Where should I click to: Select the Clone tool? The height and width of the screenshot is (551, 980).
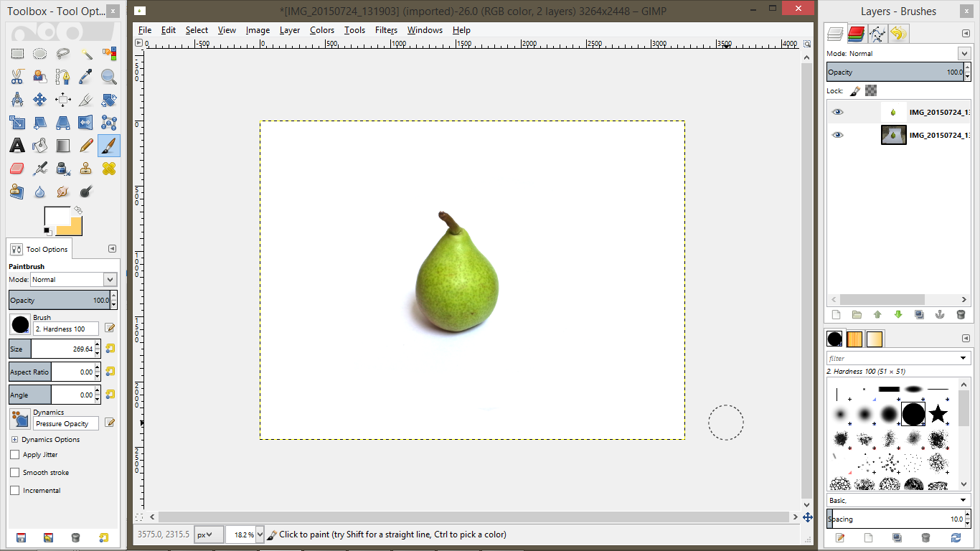pos(86,169)
